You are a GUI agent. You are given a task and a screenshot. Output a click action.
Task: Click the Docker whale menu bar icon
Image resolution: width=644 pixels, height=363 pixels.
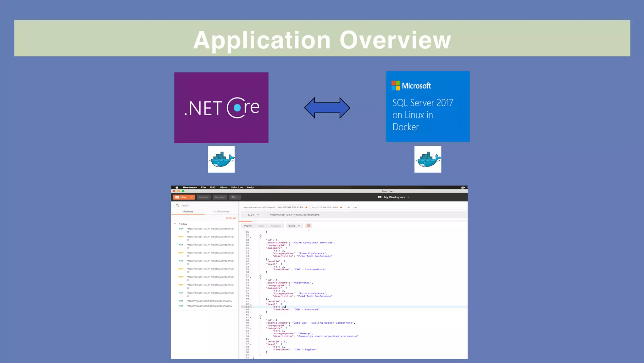pos(463,187)
